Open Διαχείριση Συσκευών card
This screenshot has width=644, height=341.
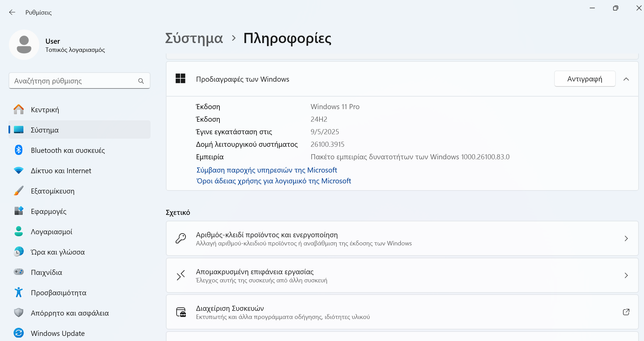pos(402,312)
